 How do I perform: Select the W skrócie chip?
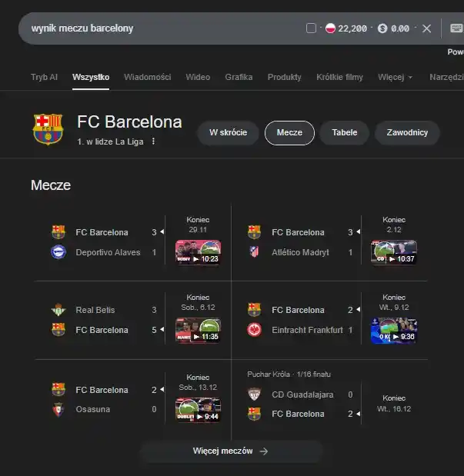[228, 132]
